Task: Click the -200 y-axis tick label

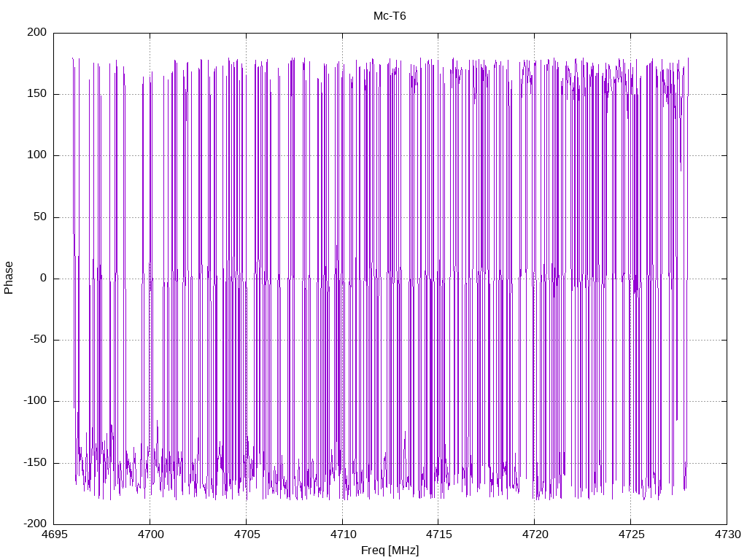Action: [35, 524]
